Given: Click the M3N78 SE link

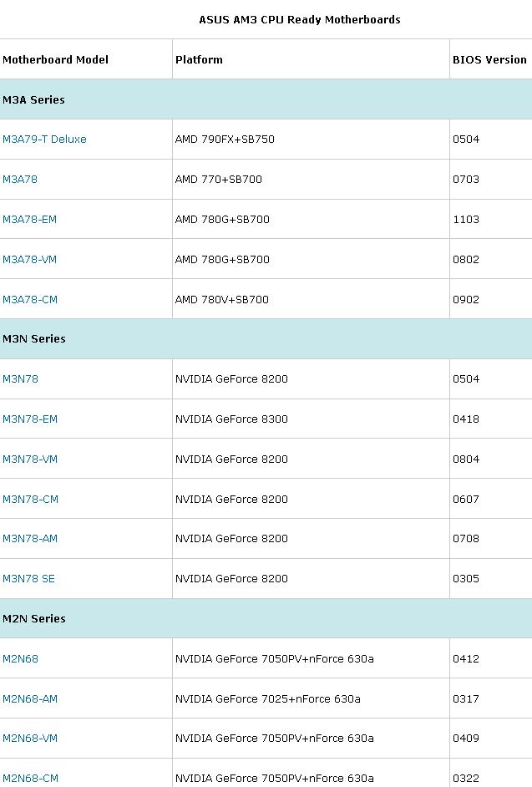Looking at the screenshot, I should click(x=28, y=579).
